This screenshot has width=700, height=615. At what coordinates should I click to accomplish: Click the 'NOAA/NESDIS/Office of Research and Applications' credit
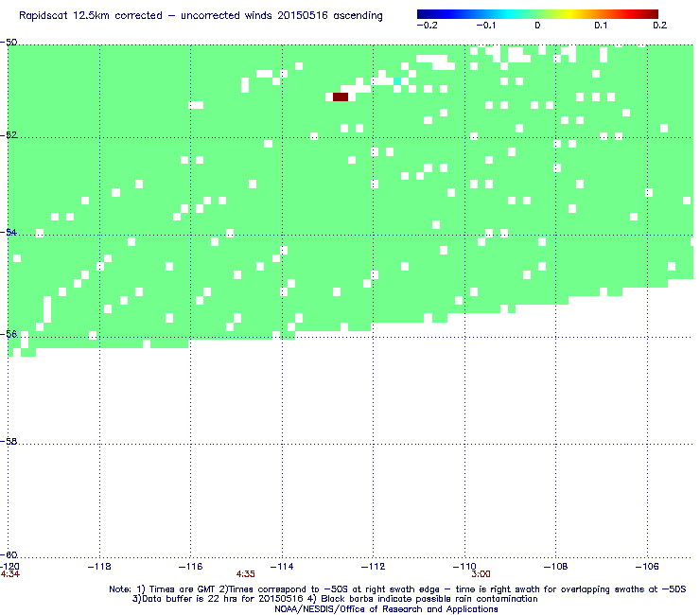pyautogui.click(x=386, y=609)
